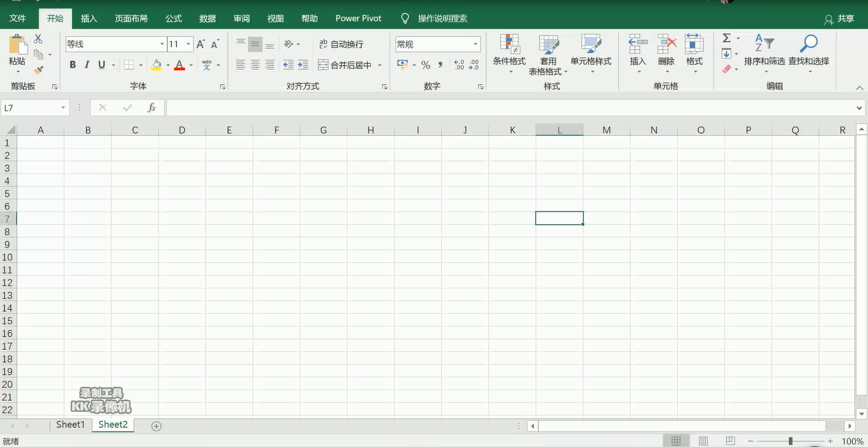Click the Merge and Center (合并后居中) button
Image resolution: width=868 pixels, height=447 pixels.
(x=345, y=65)
